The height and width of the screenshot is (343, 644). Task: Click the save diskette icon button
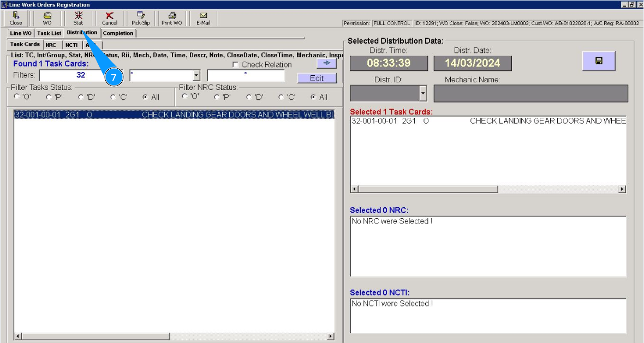click(599, 61)
